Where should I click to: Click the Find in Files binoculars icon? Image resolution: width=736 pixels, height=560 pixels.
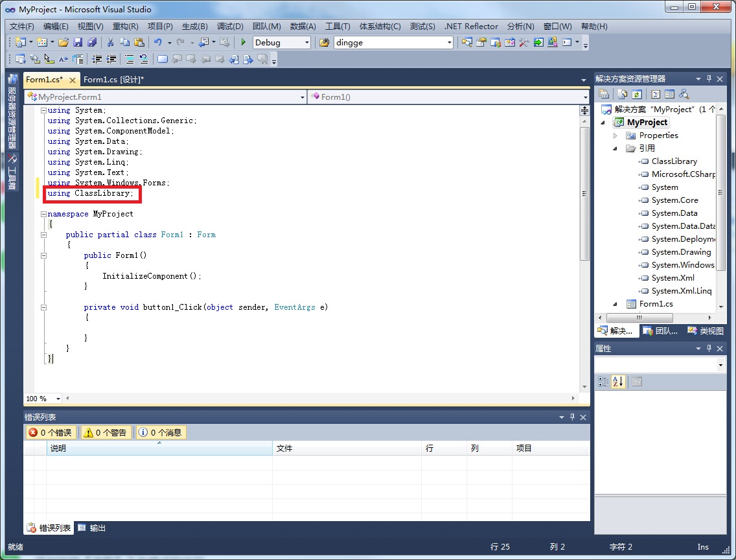point(324,42)
